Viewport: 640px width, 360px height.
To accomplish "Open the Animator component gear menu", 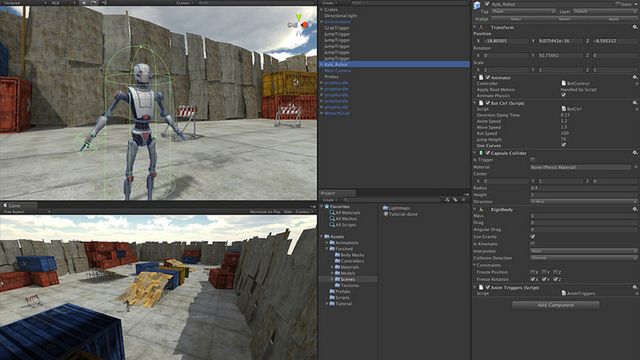I will (635, 77).
